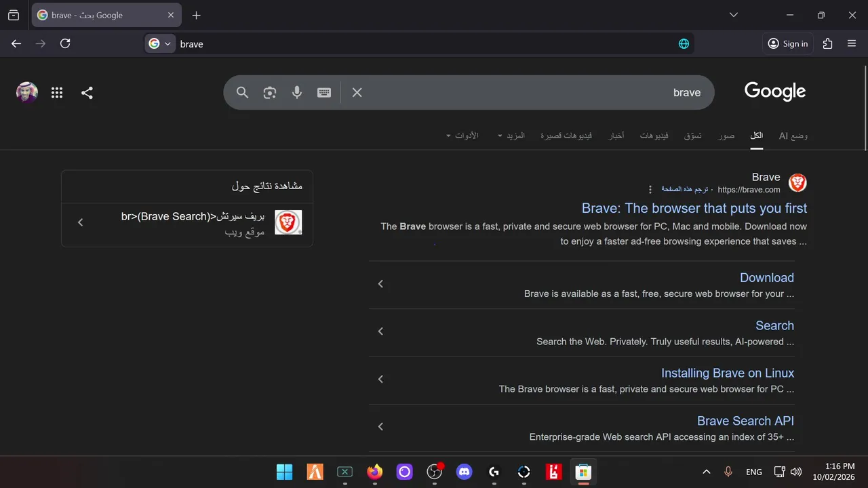Click the translate globe icon in address bar

click(x=684, y=43)
